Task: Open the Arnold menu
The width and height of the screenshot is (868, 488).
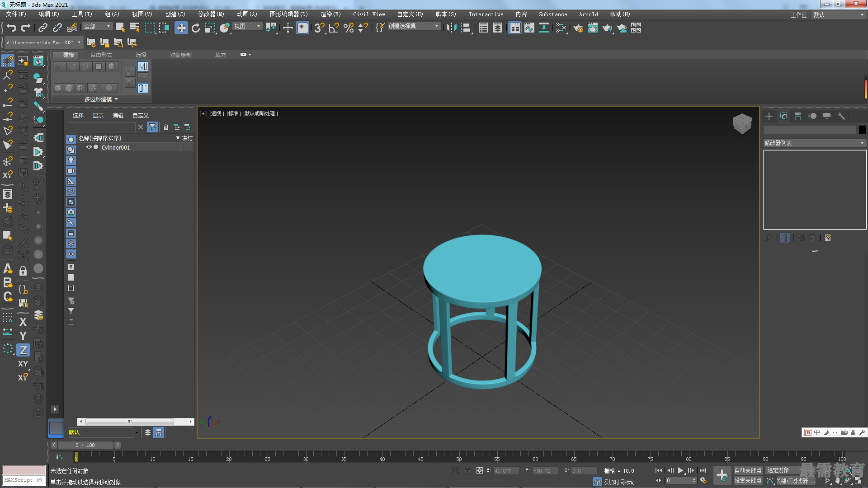Action: (588, 14)
